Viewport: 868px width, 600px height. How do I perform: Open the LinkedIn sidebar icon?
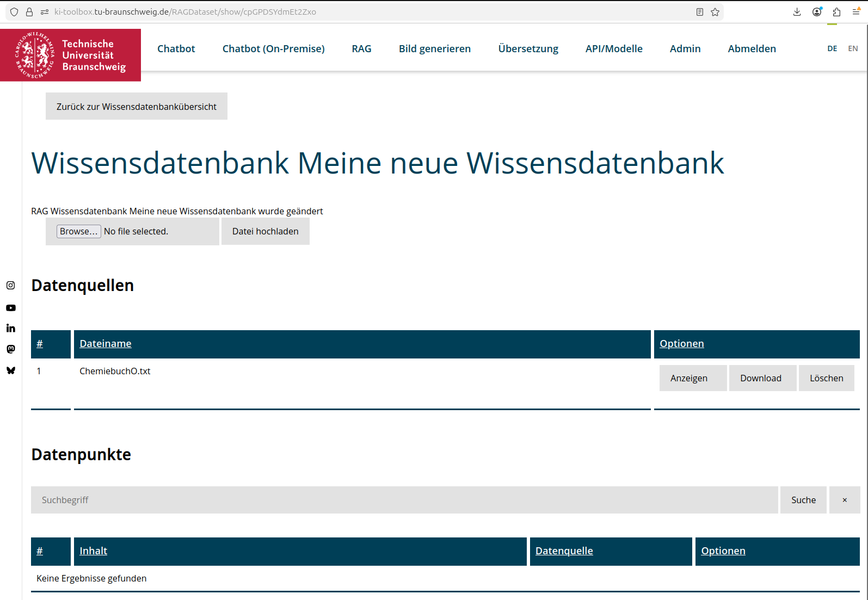tap(11, 328)
